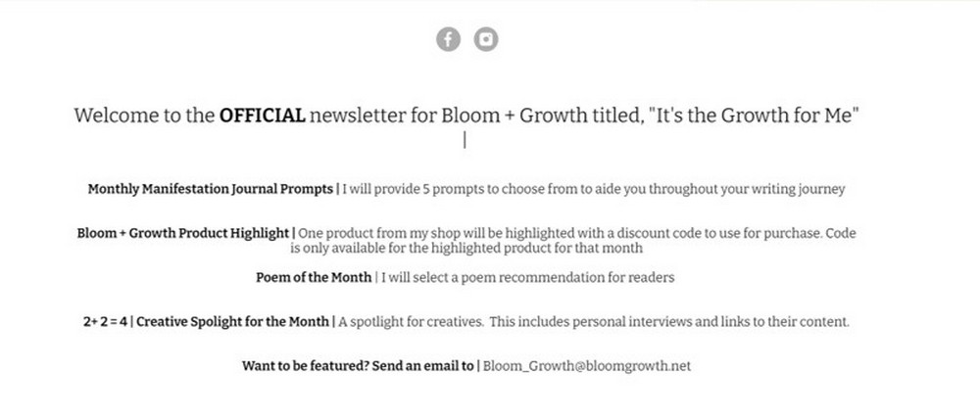This screenshot has width=980, height=420.
Task: Click the lone vertical bar below the heading
Action: coord(465,142)
